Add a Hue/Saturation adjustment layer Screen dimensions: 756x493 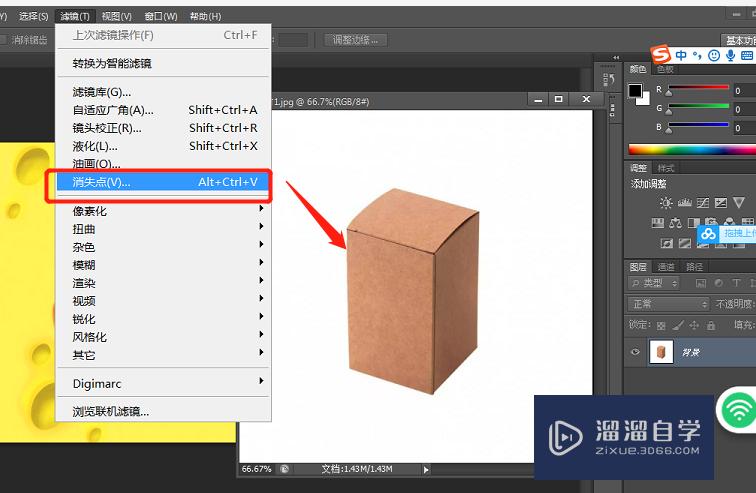tap(657, 223)
